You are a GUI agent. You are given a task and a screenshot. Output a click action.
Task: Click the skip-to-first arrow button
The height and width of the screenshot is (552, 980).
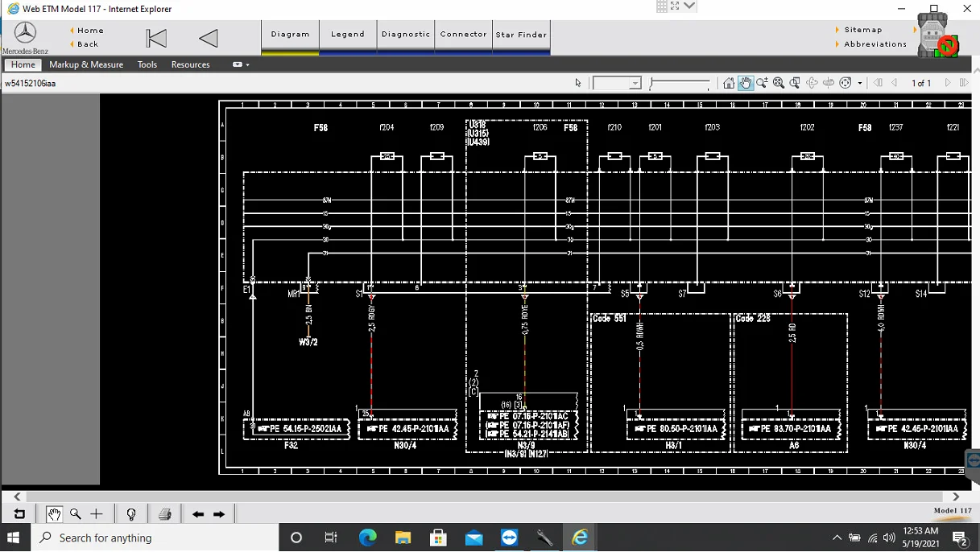coord(156,38)
